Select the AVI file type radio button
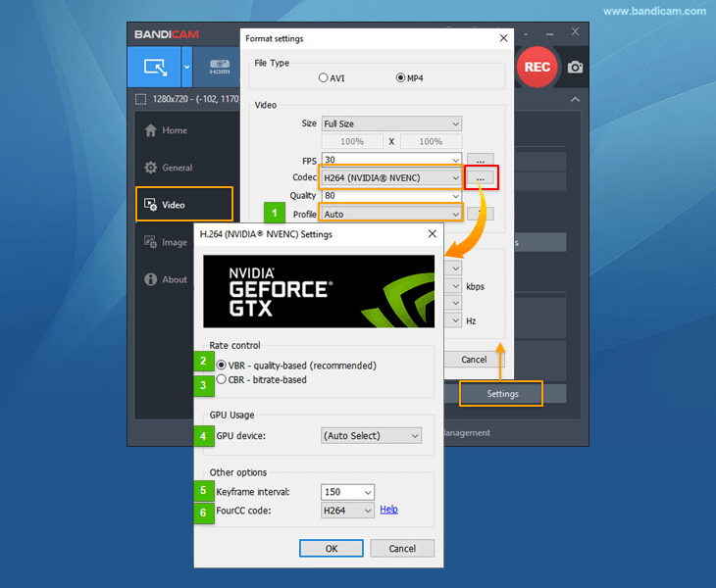This screenshot has height=588, width=716. [324, 77]
